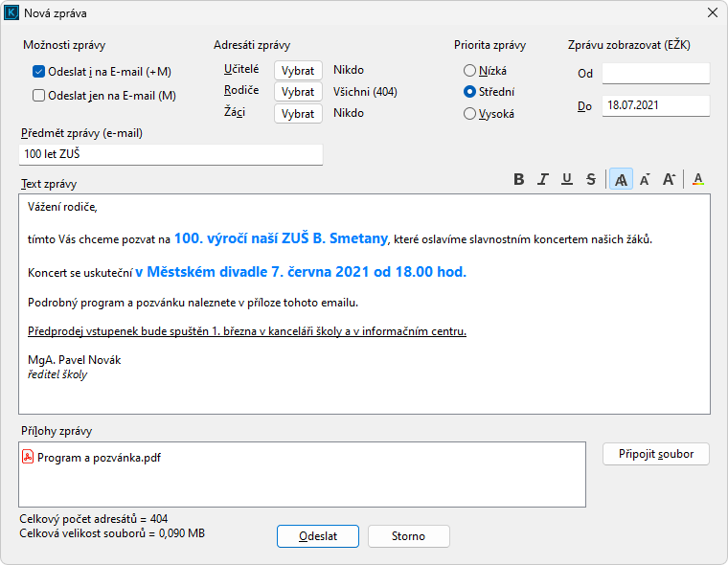Click the Připojit soubor button
Image resolution: width=728 pixels, height=565 pixels.
click(x=656, y=453)
